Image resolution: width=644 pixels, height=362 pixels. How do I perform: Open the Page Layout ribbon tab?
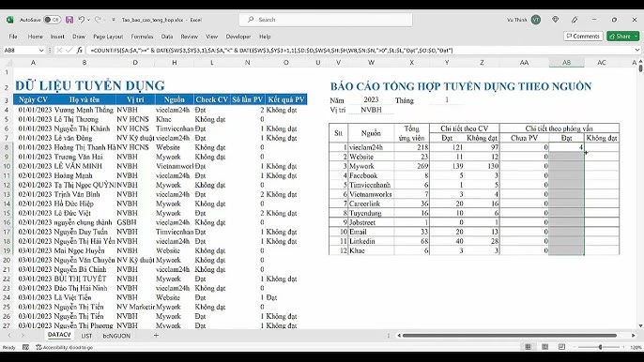tap(108, 37)
